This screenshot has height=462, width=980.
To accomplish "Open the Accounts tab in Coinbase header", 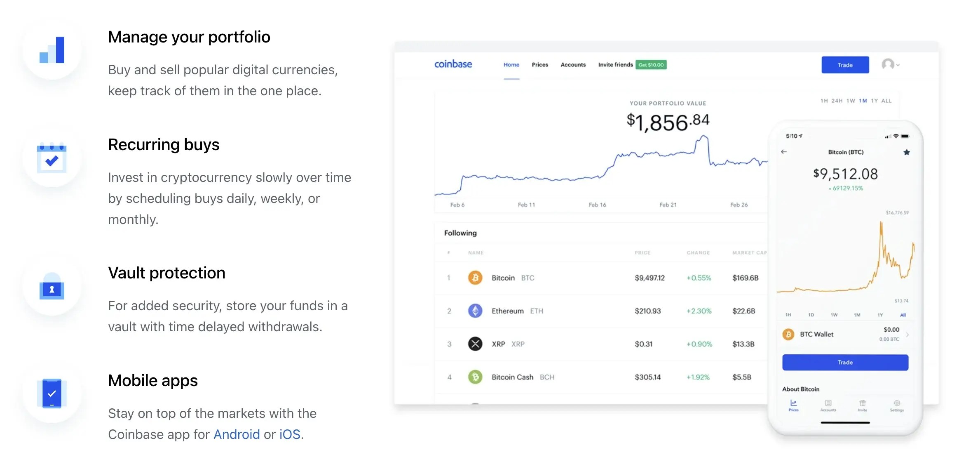I will pyautogui.click(x=573, y=65).
